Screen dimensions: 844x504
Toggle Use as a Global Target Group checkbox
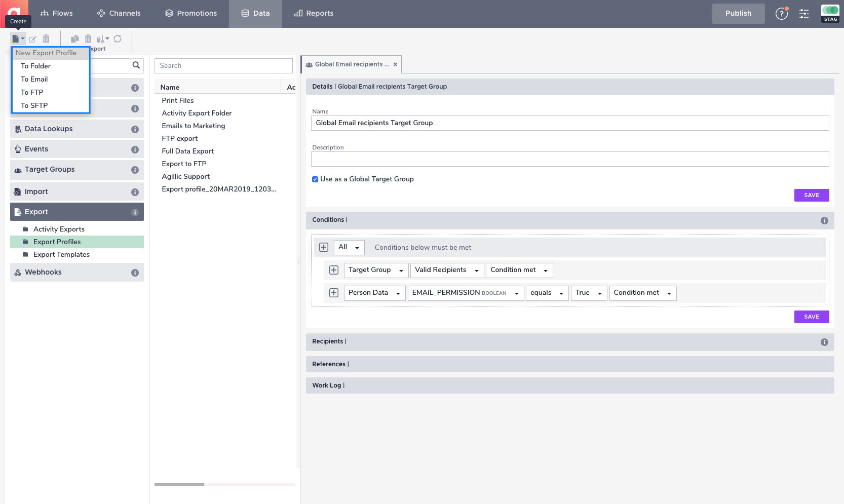pos(315,179)
